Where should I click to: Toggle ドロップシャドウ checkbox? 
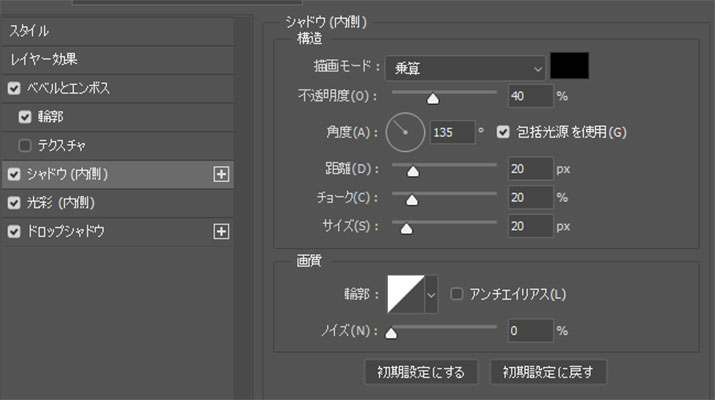(x=14, y=231)
